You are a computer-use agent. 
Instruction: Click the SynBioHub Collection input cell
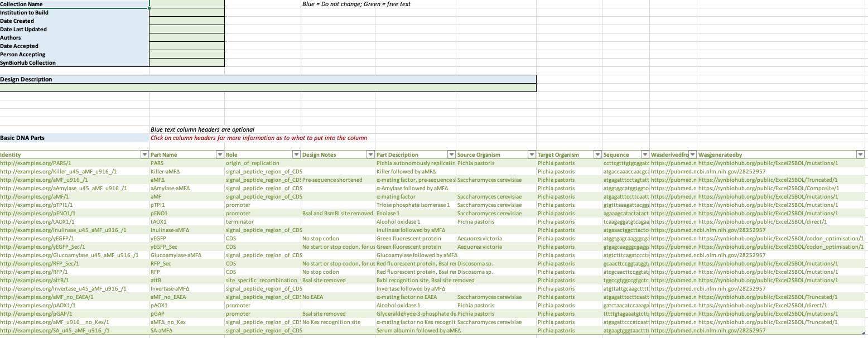[187, 62]
